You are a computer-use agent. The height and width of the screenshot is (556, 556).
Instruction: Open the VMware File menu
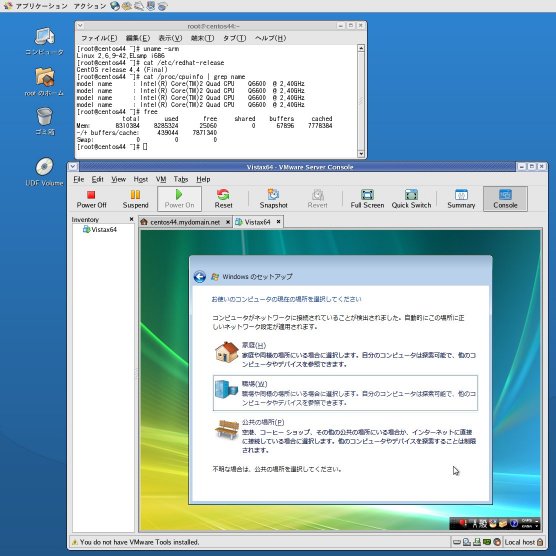tap(78, 179)
